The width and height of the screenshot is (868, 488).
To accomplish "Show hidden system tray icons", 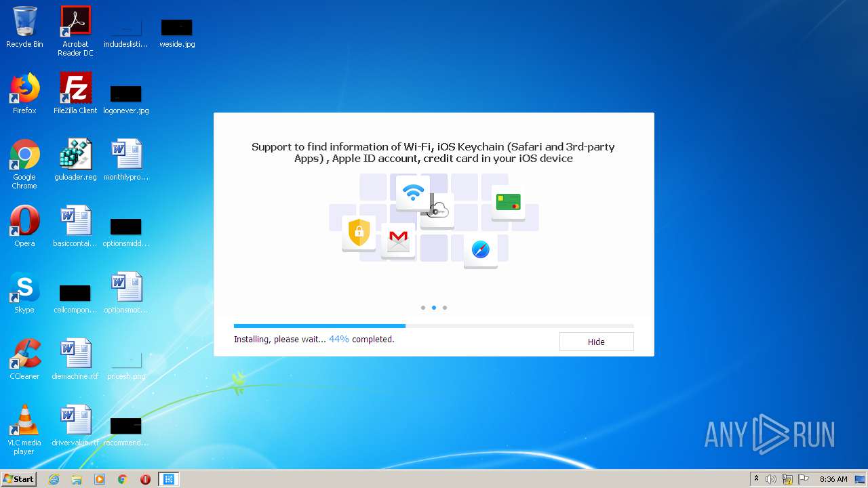I will [x=757, y=479].
